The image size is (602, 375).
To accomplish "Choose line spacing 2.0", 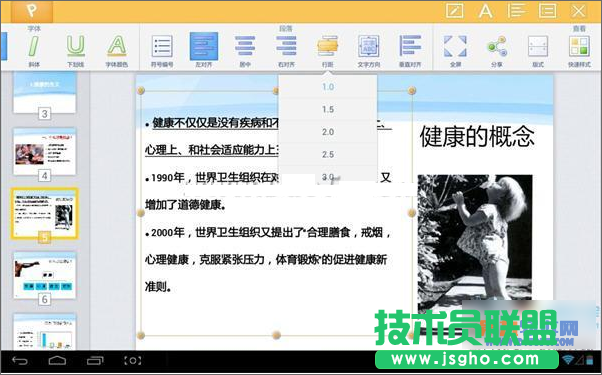I will click(328, 132).
